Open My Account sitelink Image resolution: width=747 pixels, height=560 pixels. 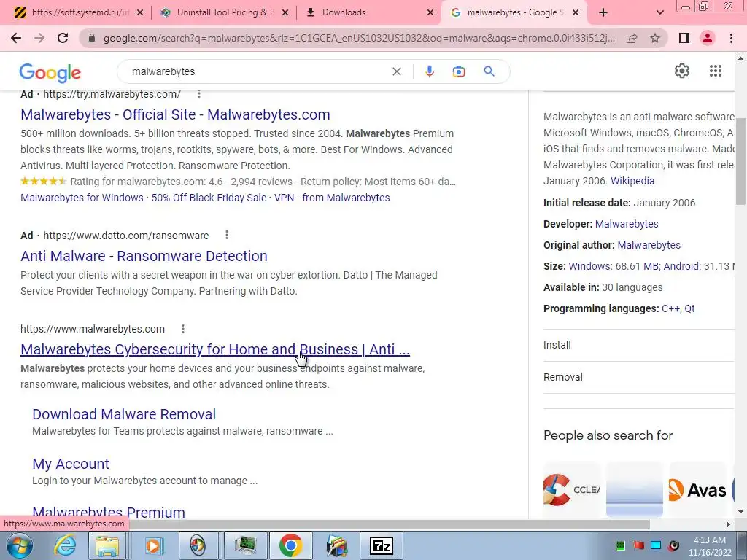(71, 464)
